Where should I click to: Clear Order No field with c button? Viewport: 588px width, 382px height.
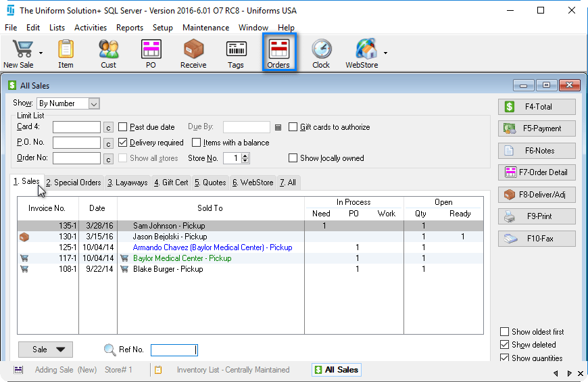click(x=108, y=159)
